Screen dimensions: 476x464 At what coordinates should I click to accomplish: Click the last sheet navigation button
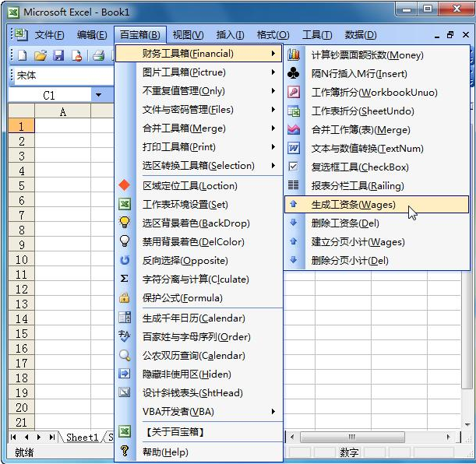pyautogui.click(x=52, y=437)
